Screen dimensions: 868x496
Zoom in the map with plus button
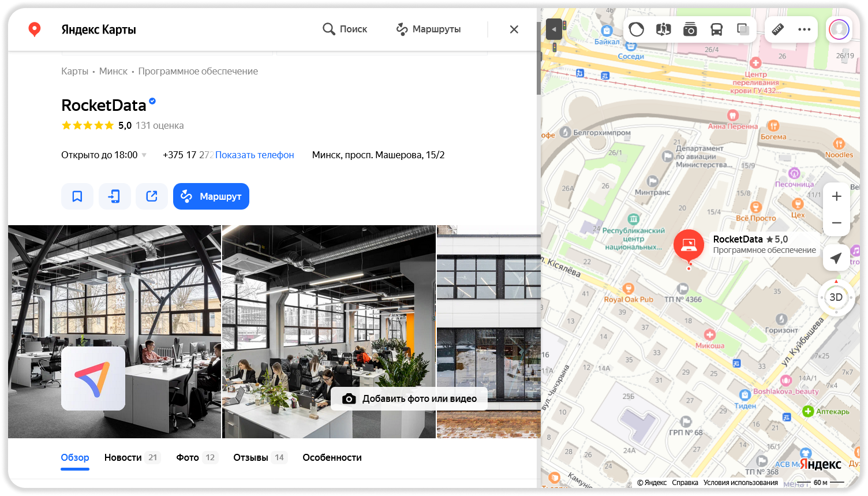(836, 196)
